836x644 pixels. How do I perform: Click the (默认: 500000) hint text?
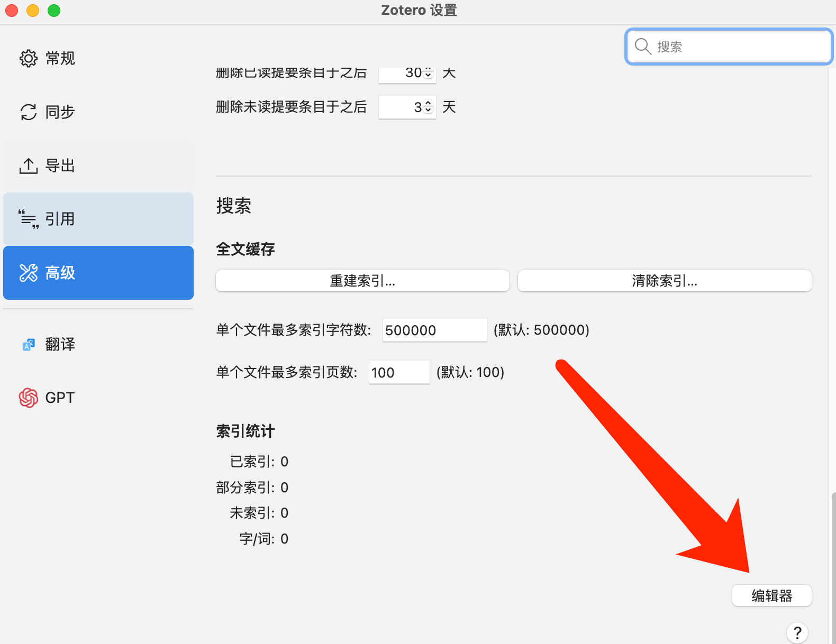tap(541, 330)
